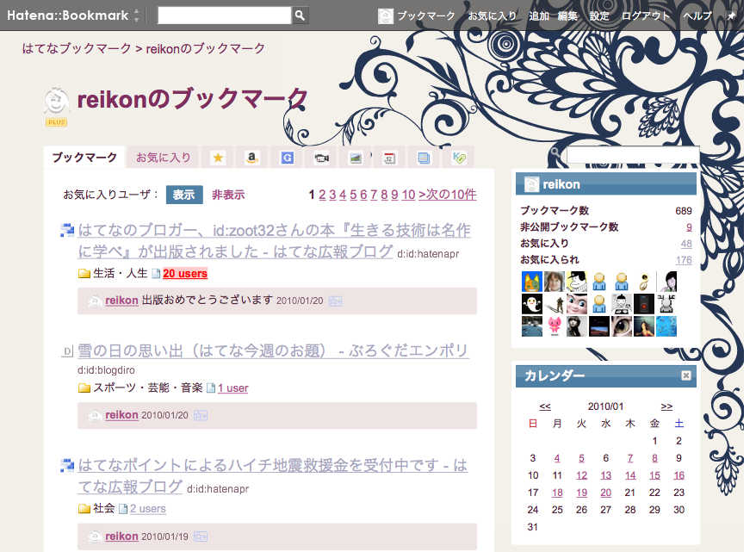Click calendar date 4
The image size is (756, 552).
click(557, 458)
